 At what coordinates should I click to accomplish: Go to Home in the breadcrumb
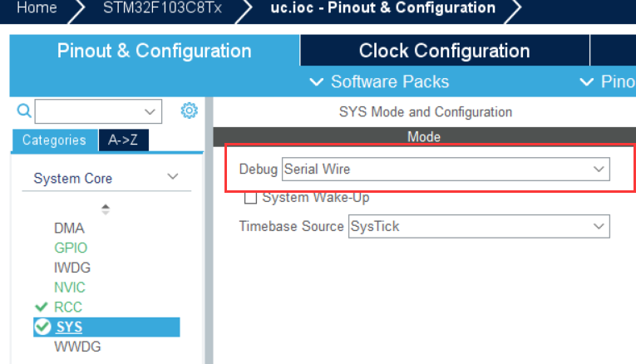click(x=37, y=7)
